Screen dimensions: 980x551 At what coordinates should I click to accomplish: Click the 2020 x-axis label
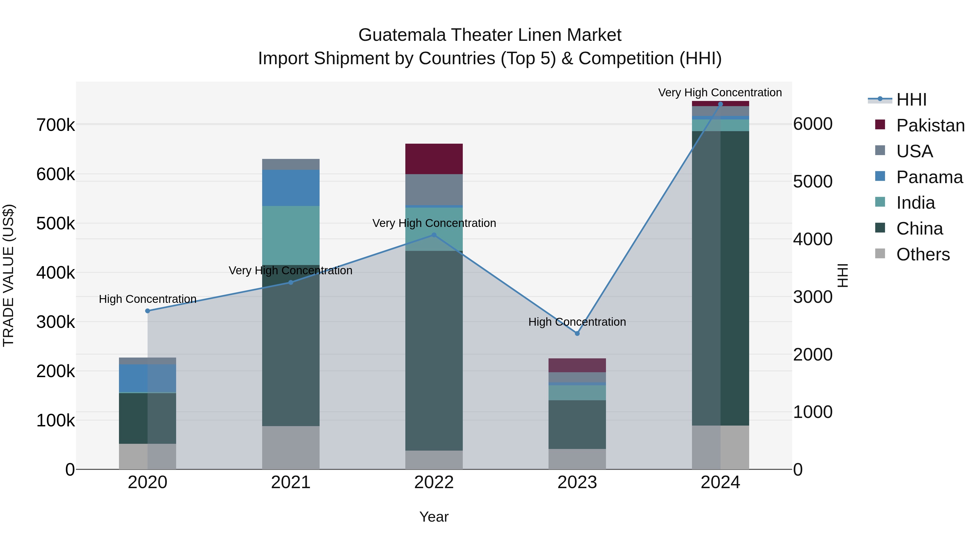click(148, 482)
